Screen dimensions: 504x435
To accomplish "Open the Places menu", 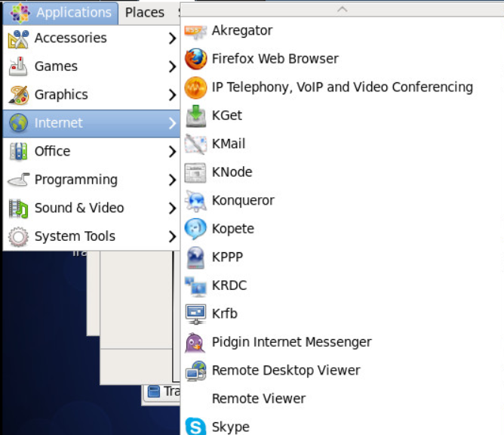I will pyautogui.click(x=145, y=13).
